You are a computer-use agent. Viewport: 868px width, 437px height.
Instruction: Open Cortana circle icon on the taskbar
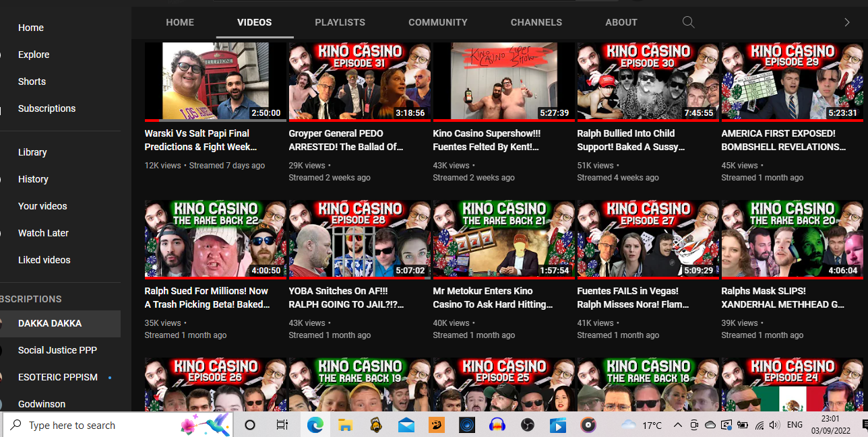click(x=250, y=425)
